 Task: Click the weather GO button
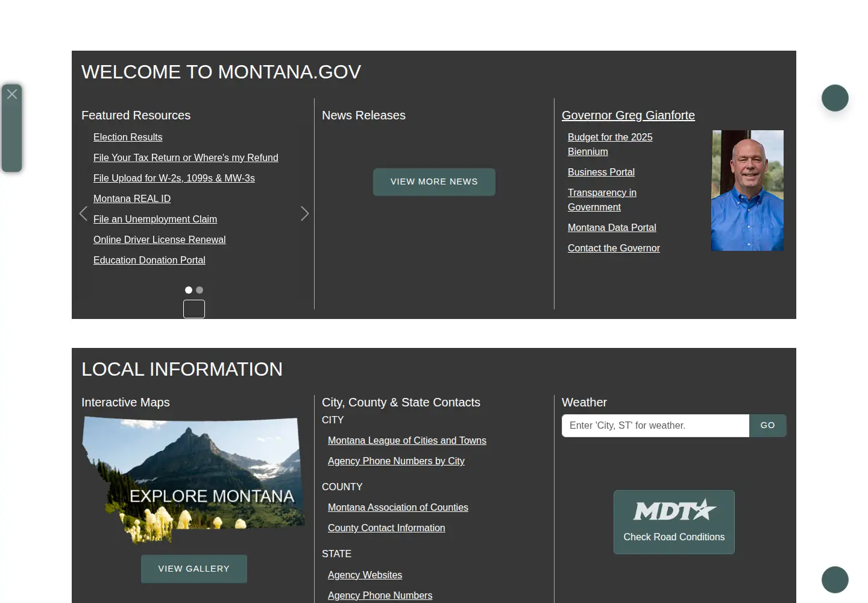click(x=768, y=426)
